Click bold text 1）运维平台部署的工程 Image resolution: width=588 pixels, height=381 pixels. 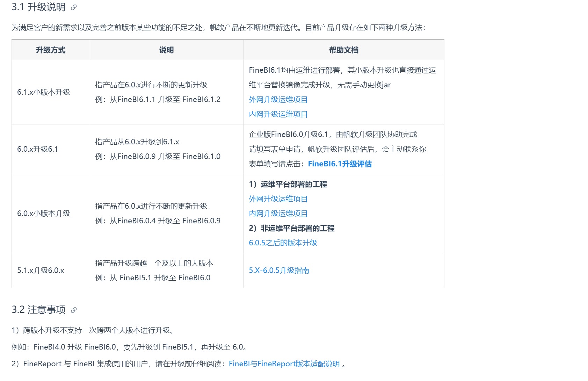[x=288, y=184]
